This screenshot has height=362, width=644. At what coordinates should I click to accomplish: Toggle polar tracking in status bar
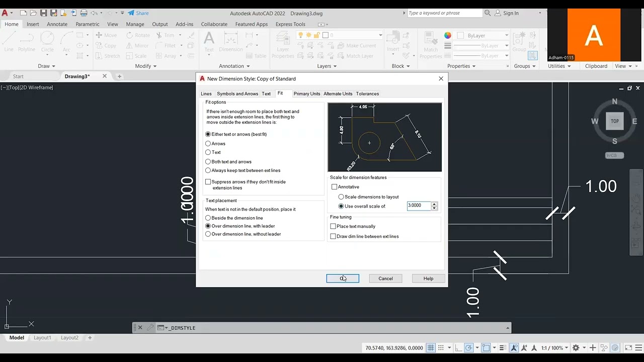point(468,348)
